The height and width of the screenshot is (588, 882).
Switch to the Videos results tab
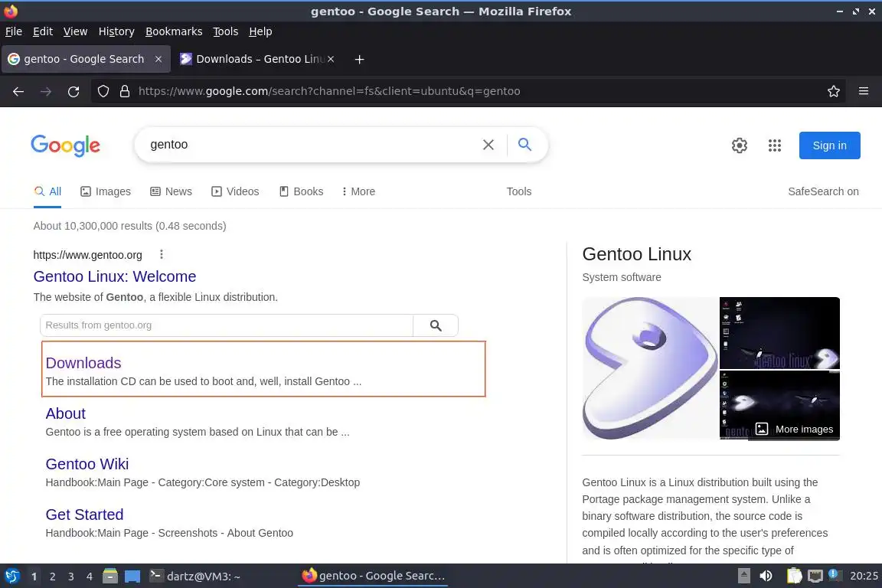[x=235, y=191]
